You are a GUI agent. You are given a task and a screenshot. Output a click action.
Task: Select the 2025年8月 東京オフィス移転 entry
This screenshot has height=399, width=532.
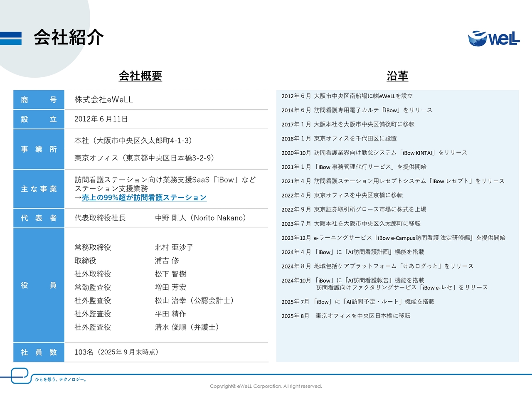pos(347,315)
